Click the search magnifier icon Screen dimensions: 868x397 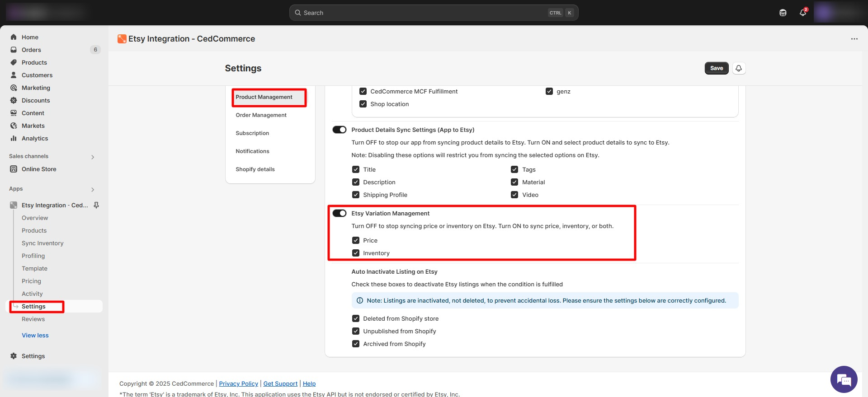click(x=298, y=13)
